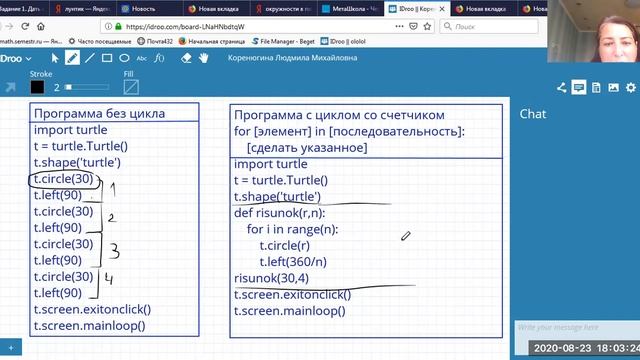Click the text '[сделать указанное]'

tap(307, 148)
